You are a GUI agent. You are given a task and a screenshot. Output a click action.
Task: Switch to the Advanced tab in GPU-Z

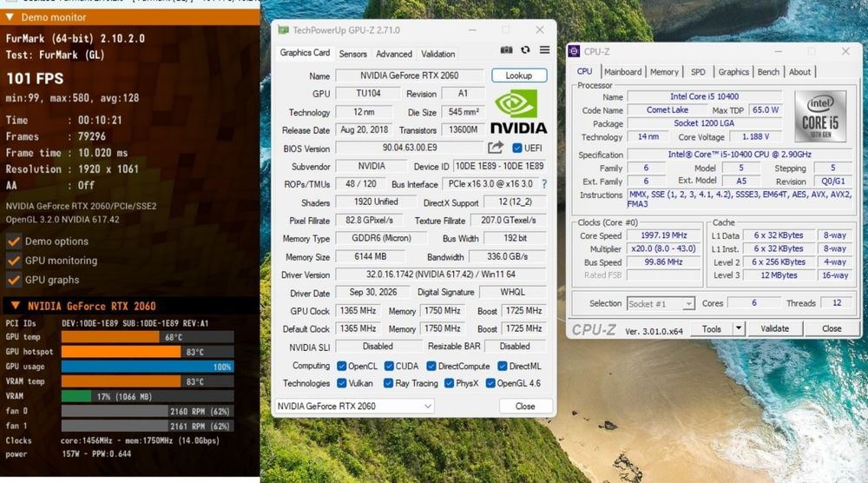coord(393,54)
